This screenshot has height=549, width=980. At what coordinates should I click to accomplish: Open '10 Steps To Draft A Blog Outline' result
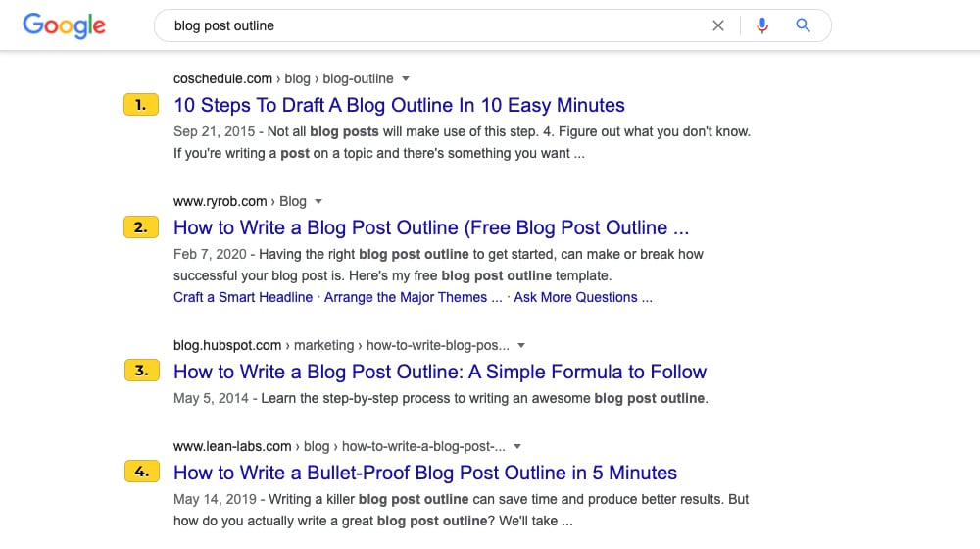point(399,105)
